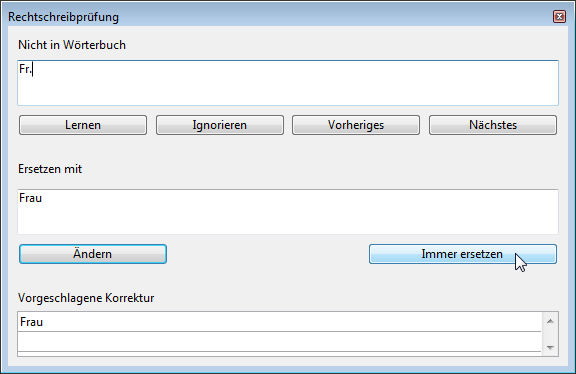The width and height of the screenshot is (576, 374).
Task: Click the Lernen button
Action: point(83,125)
